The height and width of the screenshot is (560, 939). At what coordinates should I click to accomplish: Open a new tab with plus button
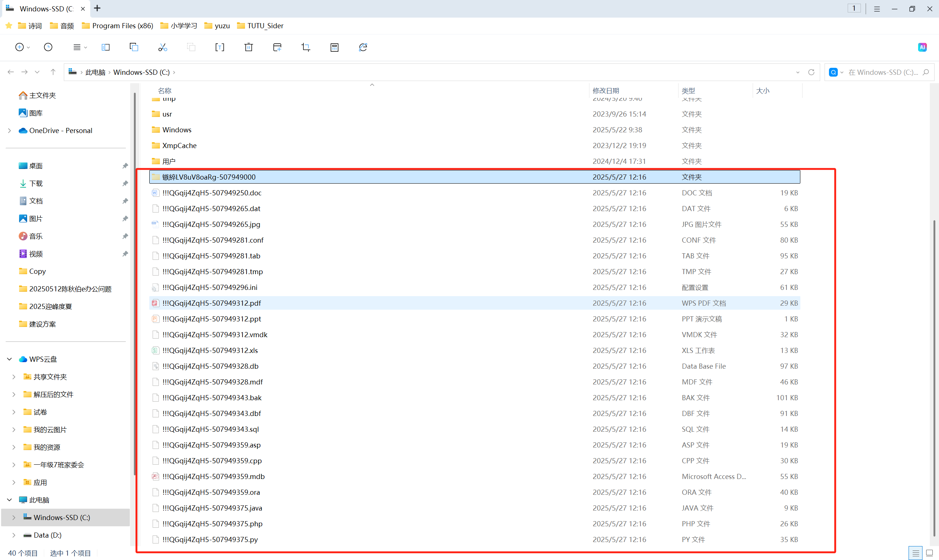(97, 8)
